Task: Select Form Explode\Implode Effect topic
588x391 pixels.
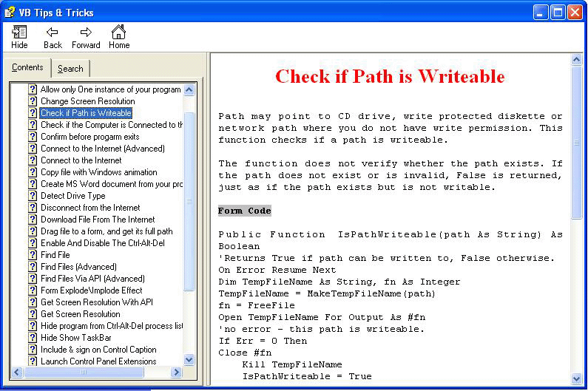Action: pos(91,290)
